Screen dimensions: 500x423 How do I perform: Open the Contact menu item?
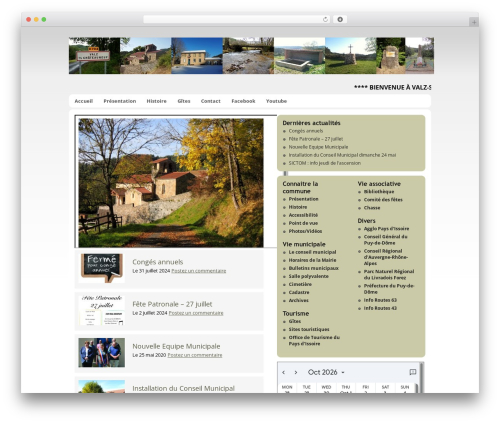pyautogui.click(x=210, y=101)
